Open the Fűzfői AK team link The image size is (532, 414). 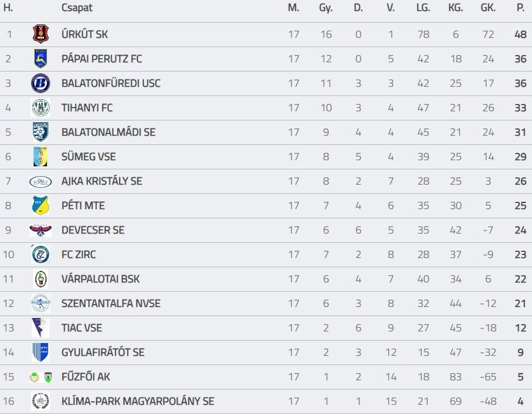point(86,377)
